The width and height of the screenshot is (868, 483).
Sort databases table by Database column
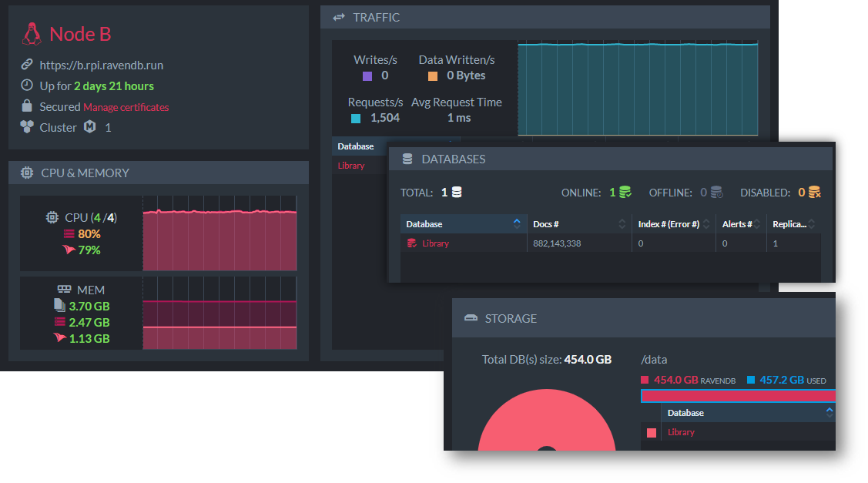464,223
